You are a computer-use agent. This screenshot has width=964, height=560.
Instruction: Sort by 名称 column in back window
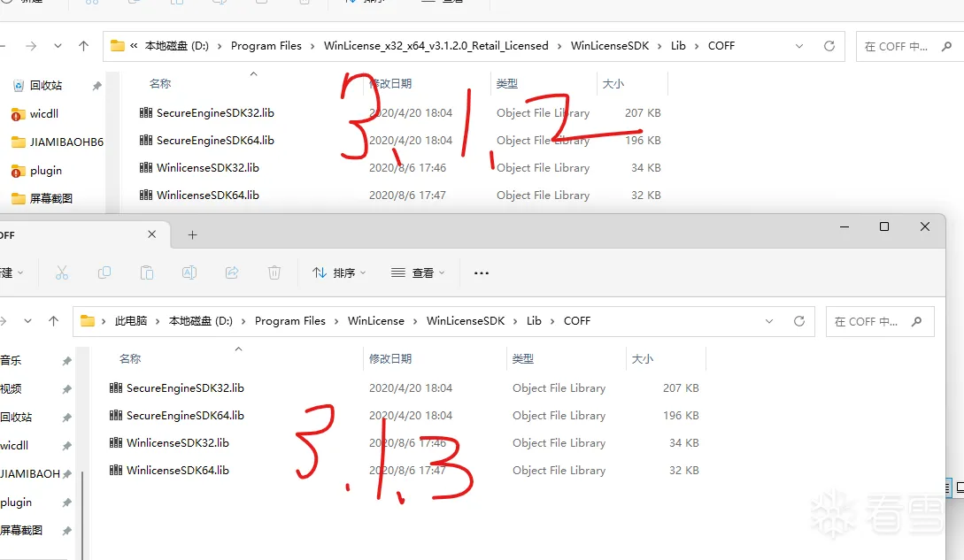tap(160, 83)
